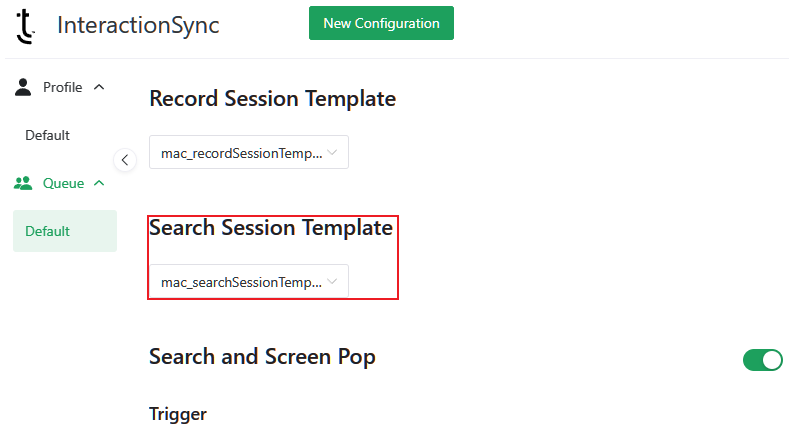The width and height of the screenshot is (789, 429).
Task: Click the Profile person icon
Action: tap(23, 87)
